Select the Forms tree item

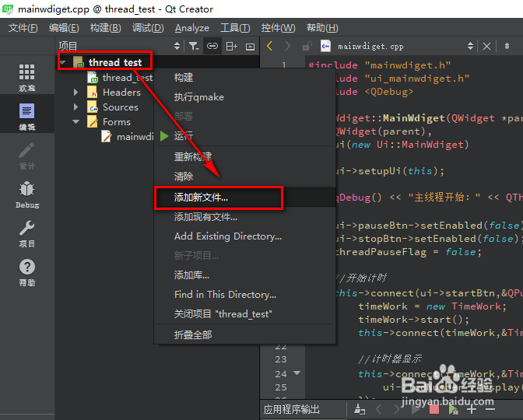pyautogui.click(x=117, y=121)
